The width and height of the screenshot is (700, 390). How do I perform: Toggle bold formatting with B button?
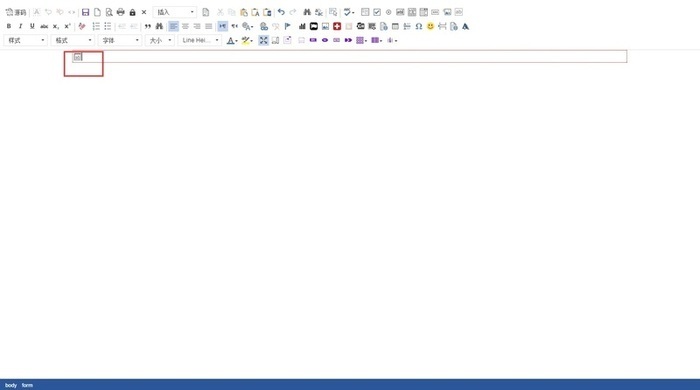(8, 26)
